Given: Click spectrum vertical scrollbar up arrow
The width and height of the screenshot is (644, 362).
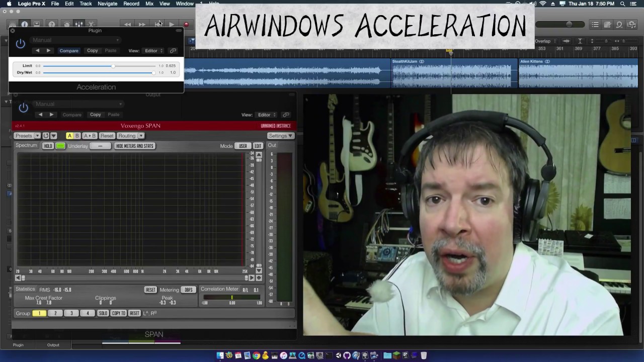Looking at the screenshot, I should coord(259,155).
